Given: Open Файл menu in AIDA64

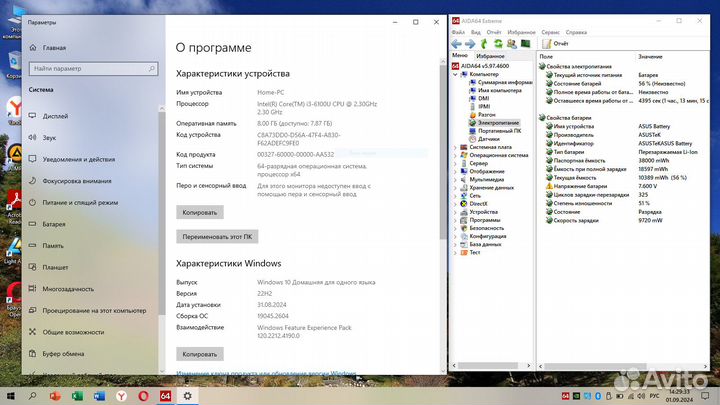Looking at the screenshot, I should pos(458,32).
